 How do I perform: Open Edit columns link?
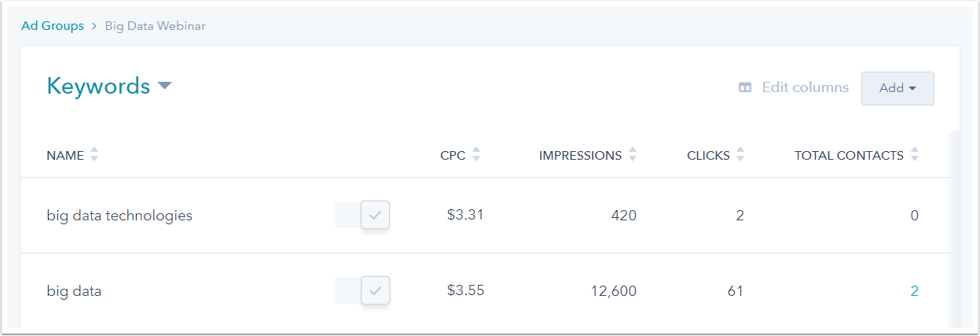coord(805,87)
